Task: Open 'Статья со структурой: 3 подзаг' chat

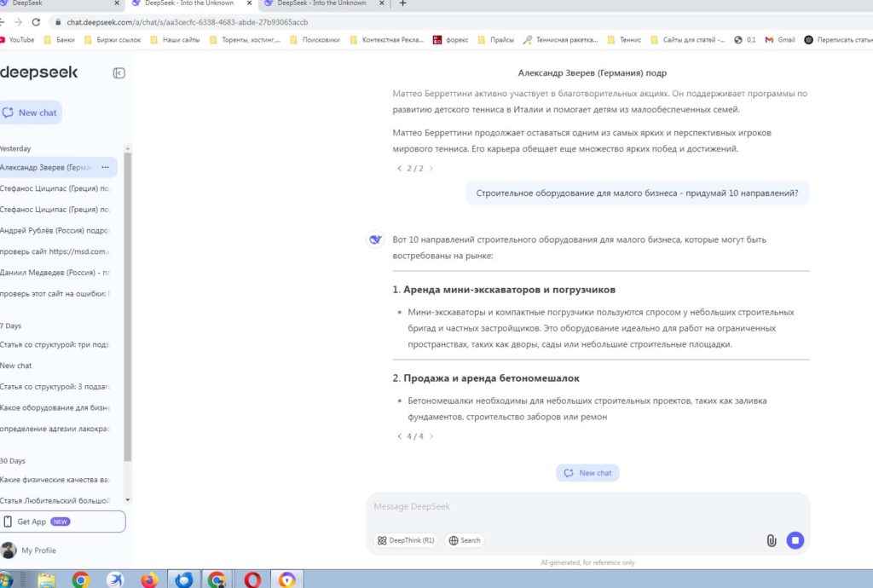Action: click(55, 387)
